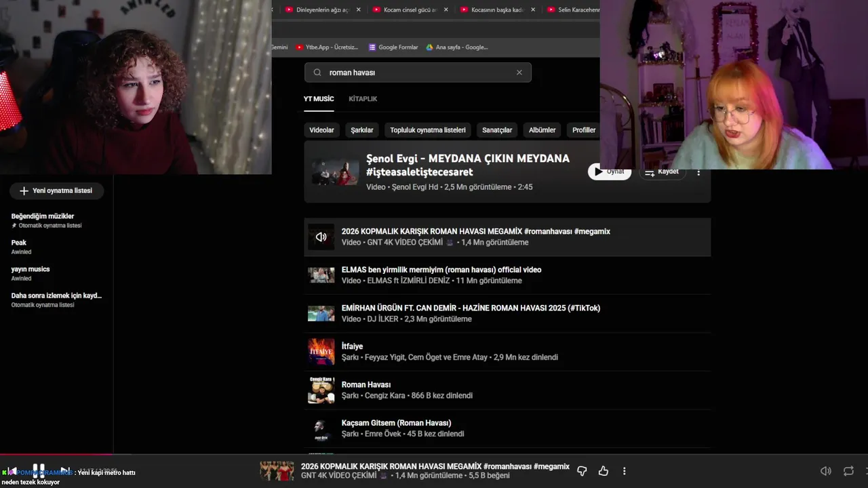This screenshot has width=868, height=488.
Task: Play ELMAS ben yirmilik mermiyim thumbnail
Action: click(x=321, y=275)
